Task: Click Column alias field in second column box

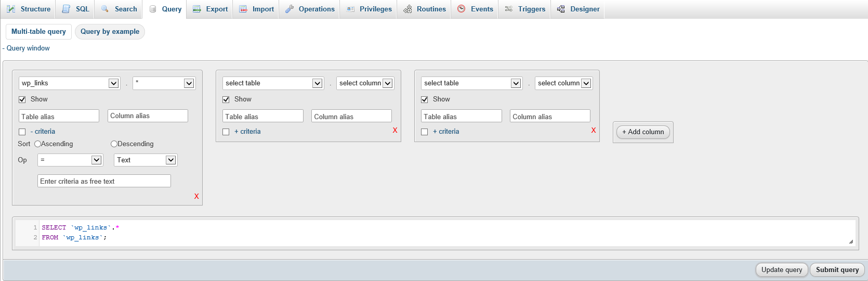Action: pyautogui.click(x=351, y=116)
